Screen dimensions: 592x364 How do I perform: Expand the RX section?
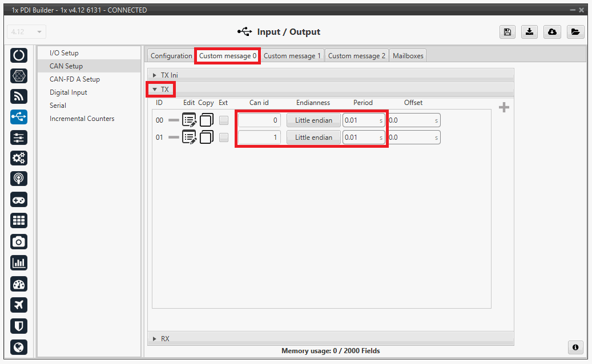pyautogui.click(x=155, y=339)
